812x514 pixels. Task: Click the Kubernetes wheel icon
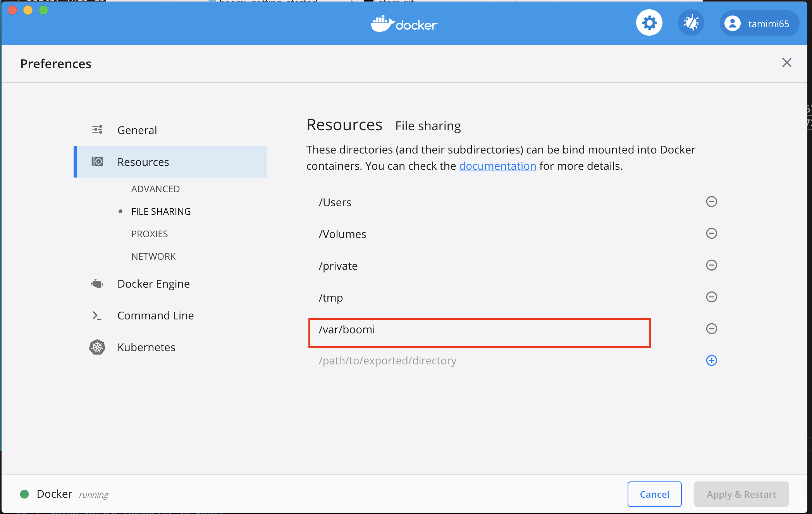pos(98,347)
